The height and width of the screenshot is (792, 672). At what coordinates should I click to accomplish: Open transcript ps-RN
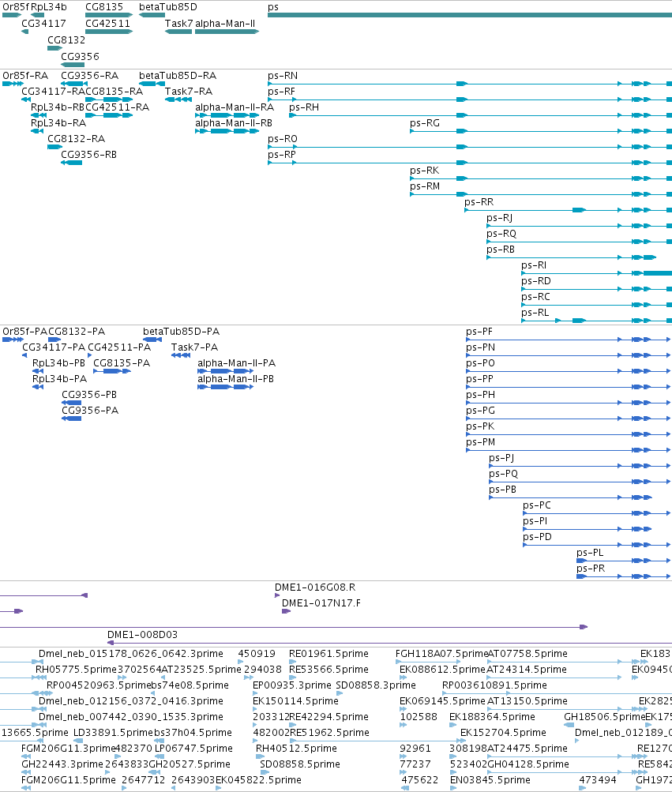pos(283,76)
